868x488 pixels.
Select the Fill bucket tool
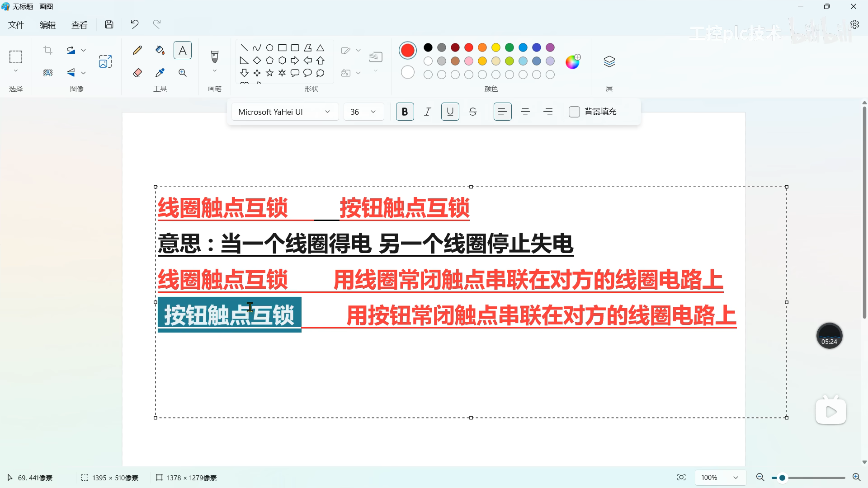(160, 50)
